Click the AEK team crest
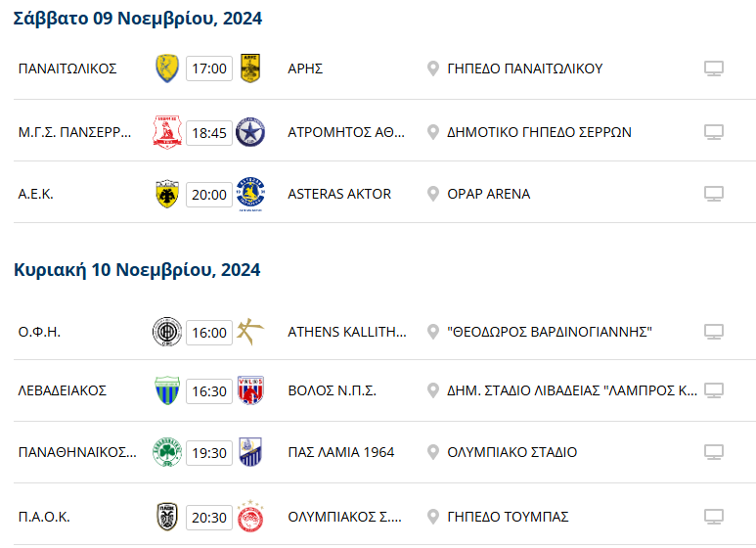 tap(167, 194)
